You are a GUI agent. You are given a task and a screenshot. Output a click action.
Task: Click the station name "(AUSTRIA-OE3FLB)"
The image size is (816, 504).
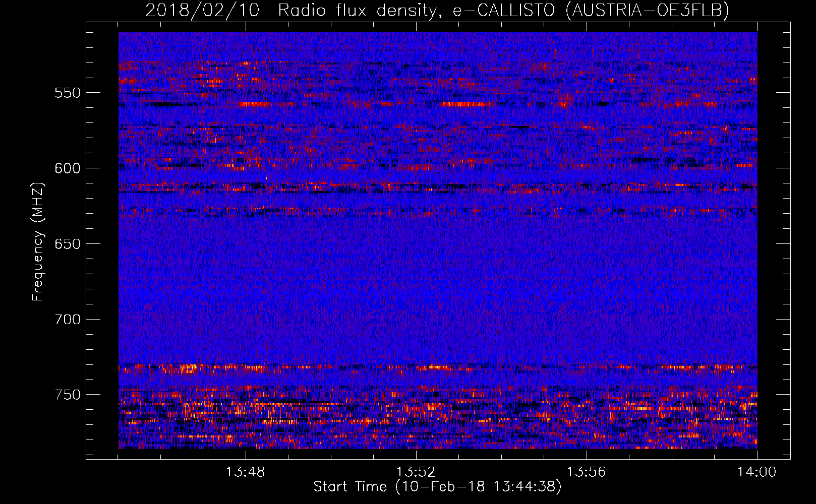click(x=648, y=10)
